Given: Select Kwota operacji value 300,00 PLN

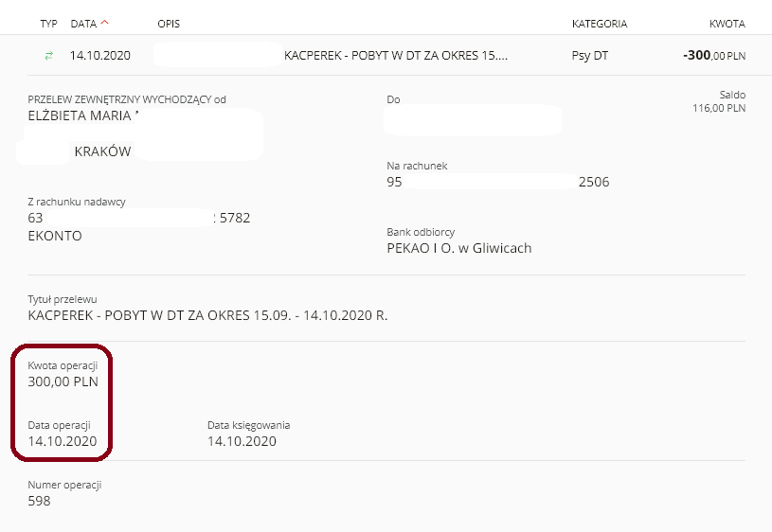Looking at the screenshot, I should pyautogui.click(x=63, y=381).
